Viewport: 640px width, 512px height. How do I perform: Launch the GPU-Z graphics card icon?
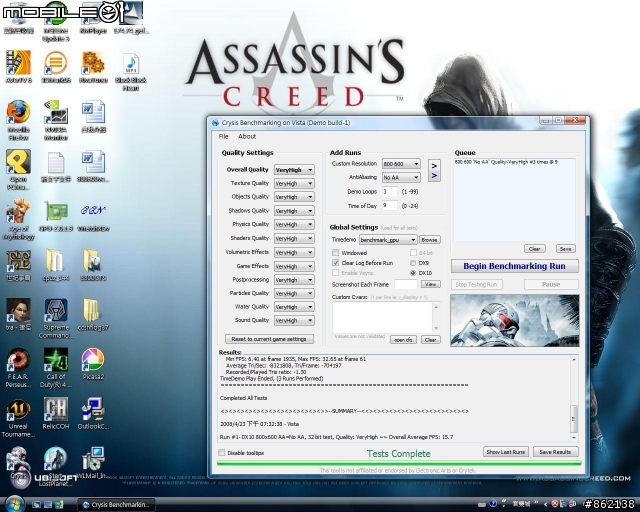56,216
